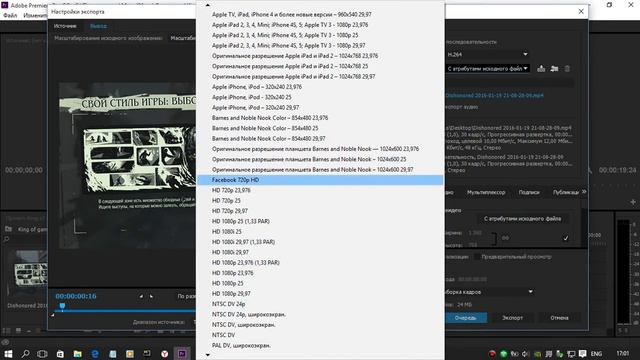The image size is (640, 360).
Task: Click the clock showing 17:01
Action: pyautogui.click(x=622, y=353)
